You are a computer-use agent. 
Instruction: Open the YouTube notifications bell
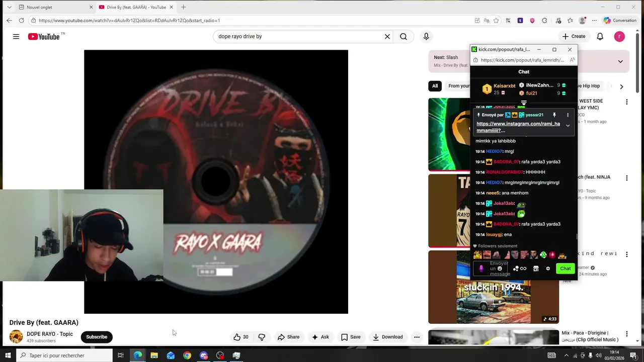pyautogui.click(x=600, y=37)
